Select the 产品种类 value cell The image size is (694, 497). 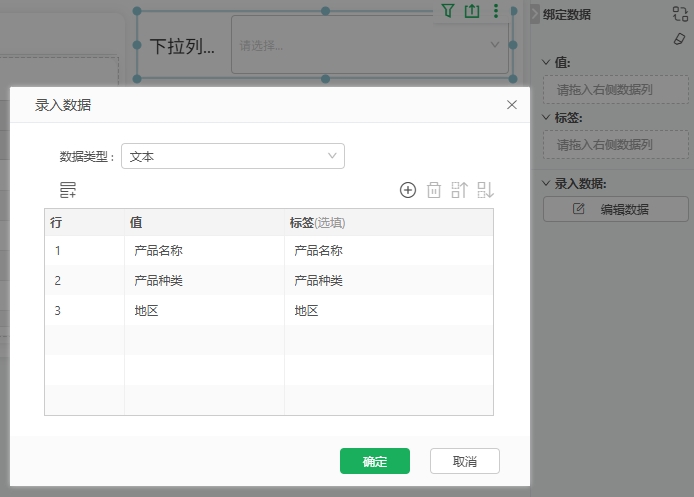pyautogui.click(x=204, y=281)
